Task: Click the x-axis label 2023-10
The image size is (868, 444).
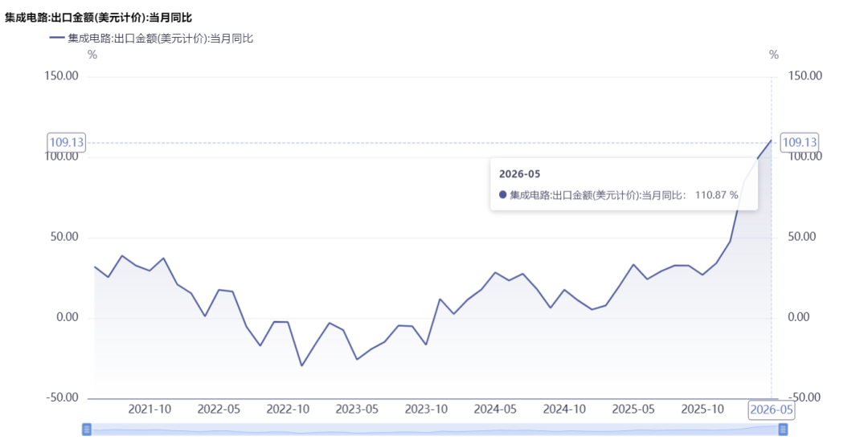Action: (x=426, y=409)
